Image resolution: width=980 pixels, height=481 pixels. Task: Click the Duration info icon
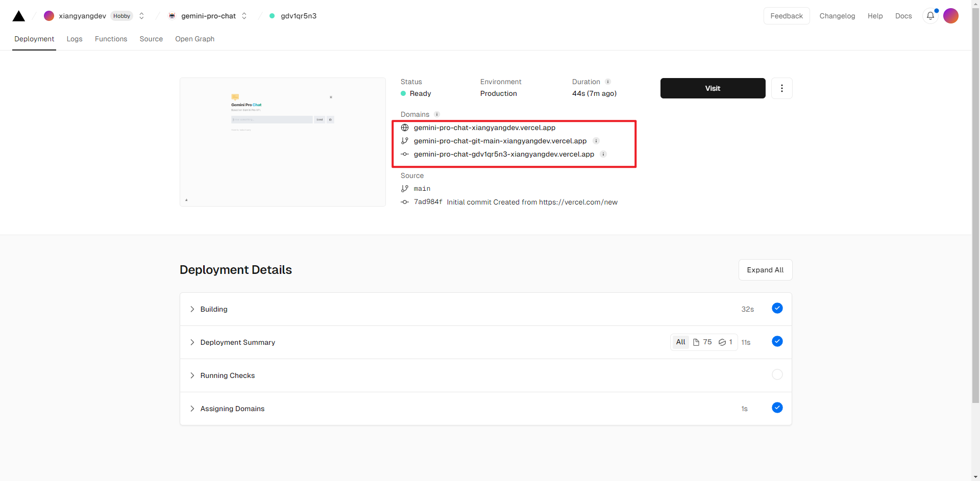(607, 82)
